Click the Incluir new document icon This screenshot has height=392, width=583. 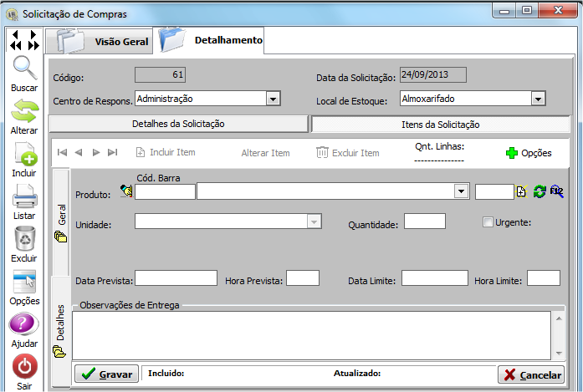(23, 155)
